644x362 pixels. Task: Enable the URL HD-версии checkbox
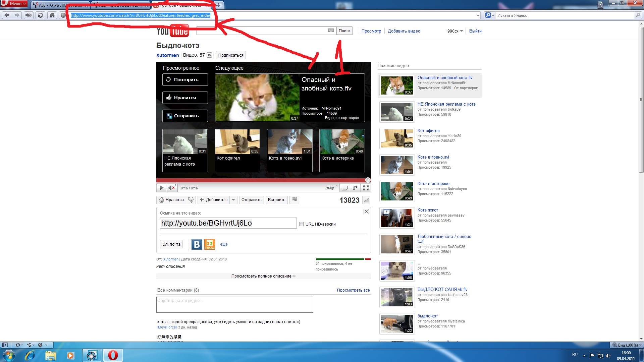(301, 224)
